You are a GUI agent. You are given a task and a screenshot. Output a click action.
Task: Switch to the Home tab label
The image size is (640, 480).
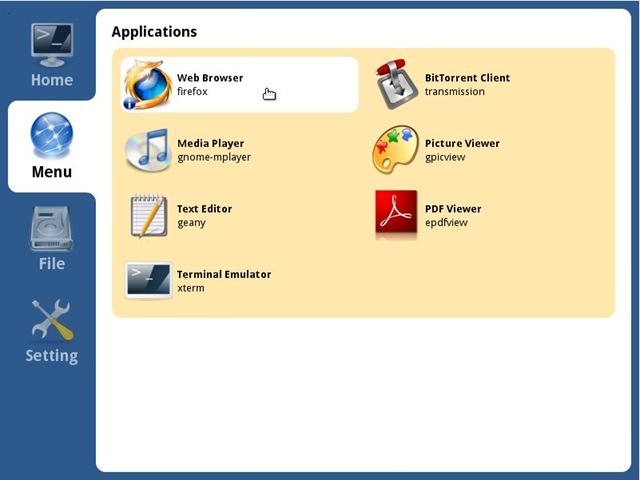click(52, 80)
